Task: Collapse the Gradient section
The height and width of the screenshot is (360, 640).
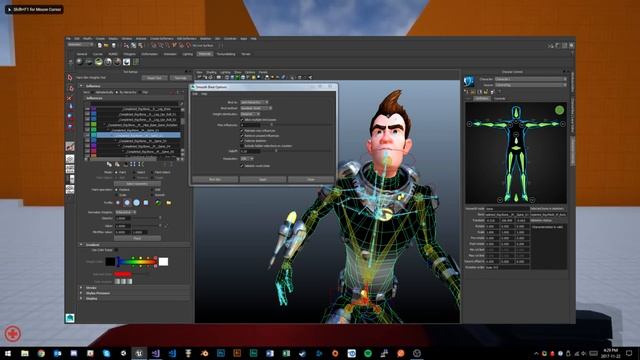Action: pos(81,244)
